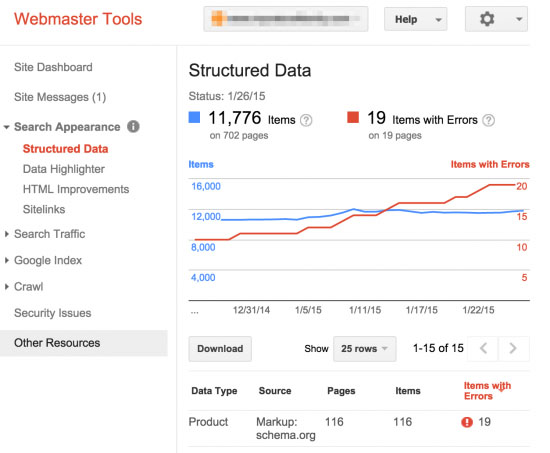Sort by Source column
Image resolution: width=550 pixels, height=453 pixels.
point(275,391)
